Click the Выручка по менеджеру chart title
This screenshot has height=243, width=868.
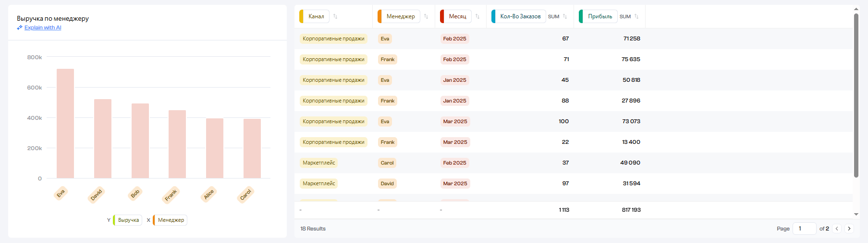coord(53,18)
